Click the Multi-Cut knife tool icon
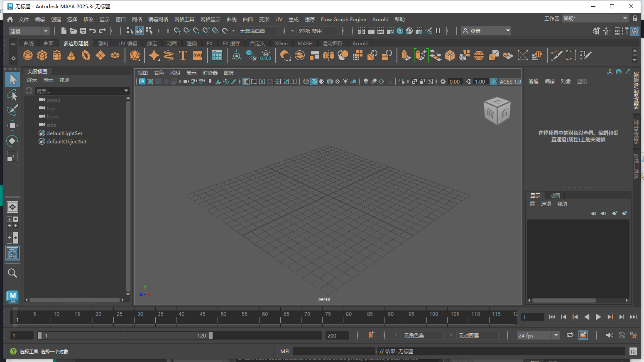644x362 pixels. 556,55
